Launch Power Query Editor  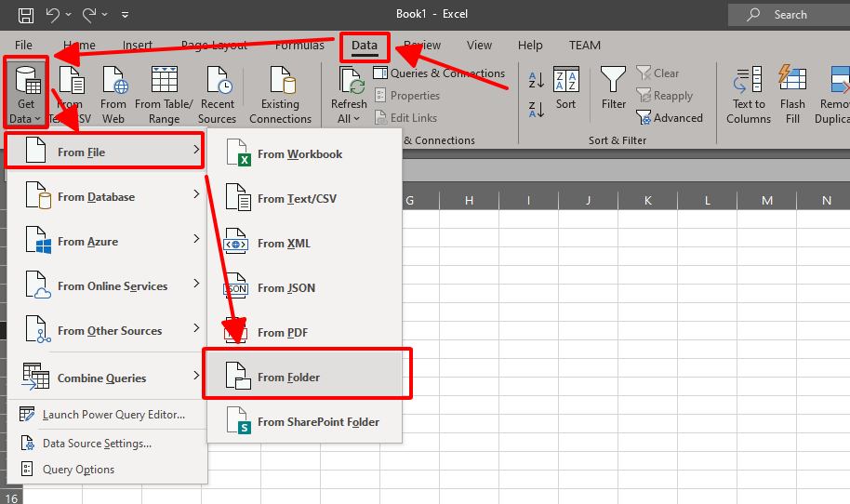point(107,415)
